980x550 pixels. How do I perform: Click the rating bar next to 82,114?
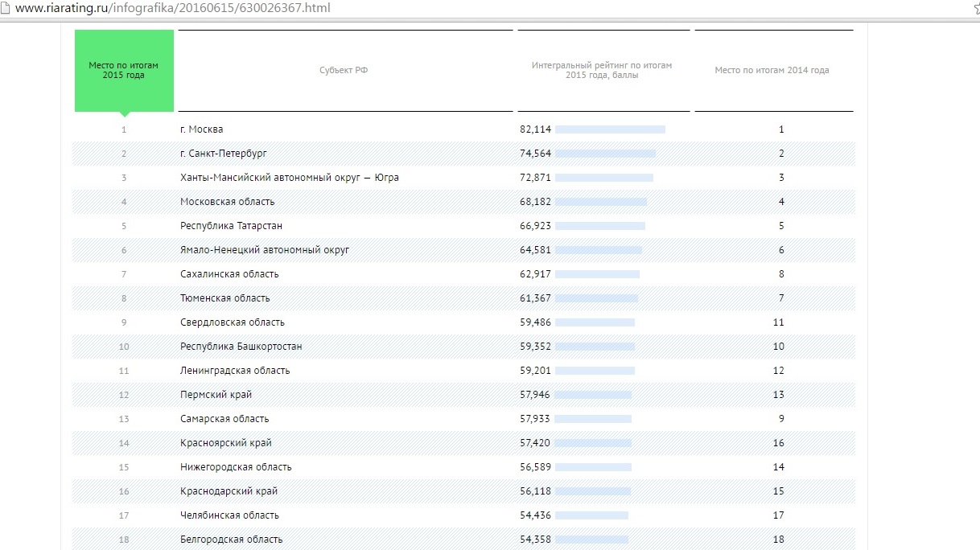pyautogui.click(x=610, y=129)
